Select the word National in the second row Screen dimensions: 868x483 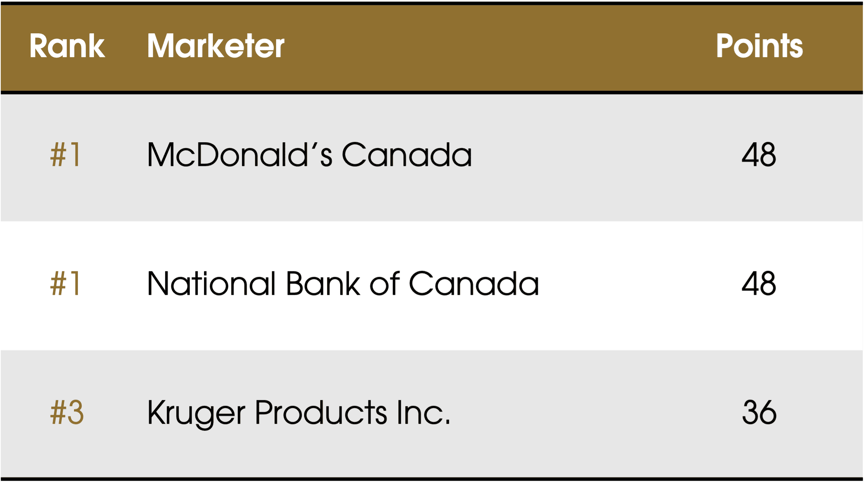coord(211,284)
